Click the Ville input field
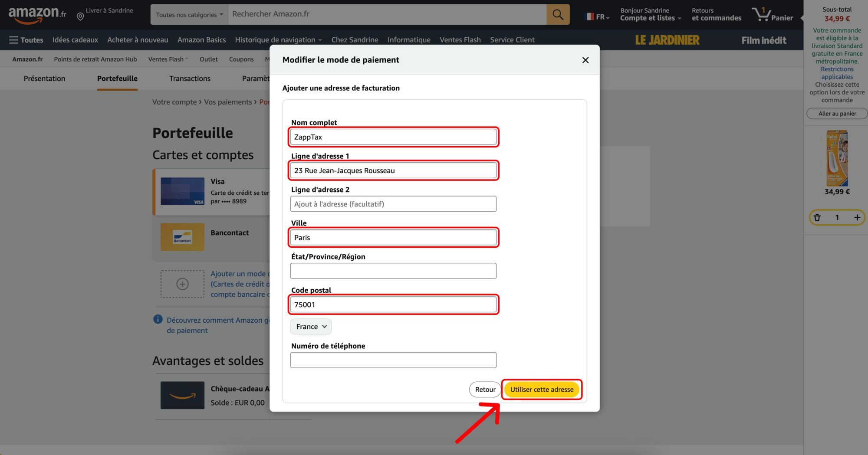This screenshot has height=455, width=868. 393,238
